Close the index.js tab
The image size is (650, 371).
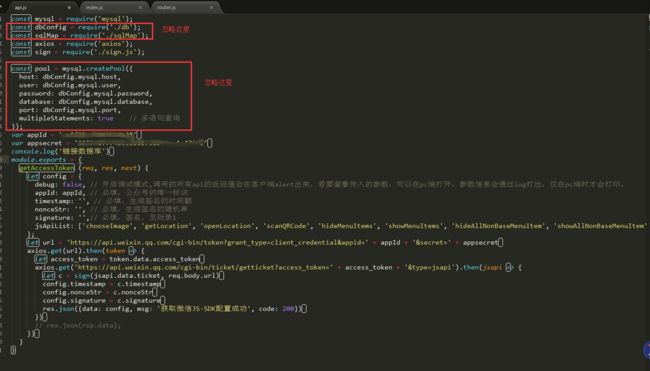(x=140, y=7)
